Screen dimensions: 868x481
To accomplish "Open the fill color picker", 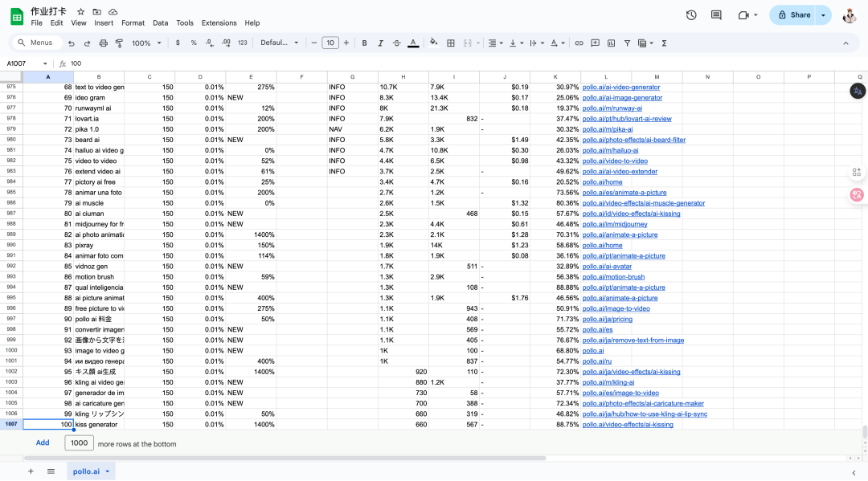I will pyautogui.click(x=433, y=43).
